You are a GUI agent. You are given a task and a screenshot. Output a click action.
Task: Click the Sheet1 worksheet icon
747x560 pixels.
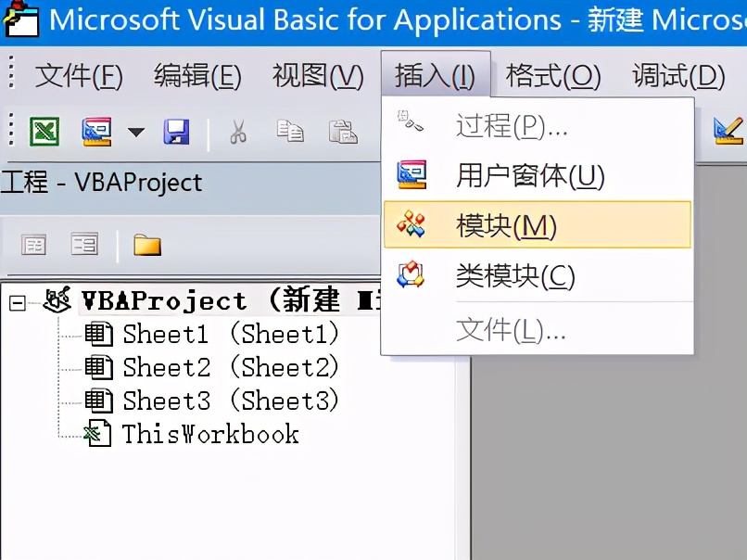[98, 334]
